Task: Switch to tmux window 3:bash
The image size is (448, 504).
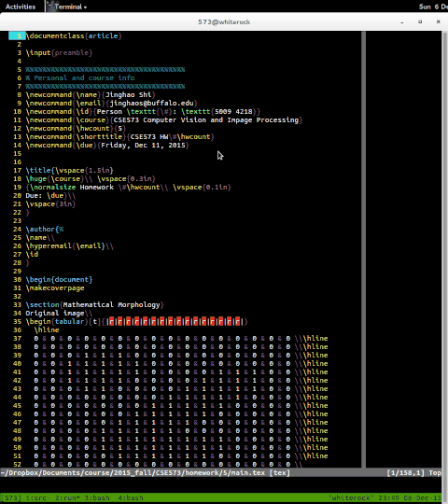Action: coord(97,497)
